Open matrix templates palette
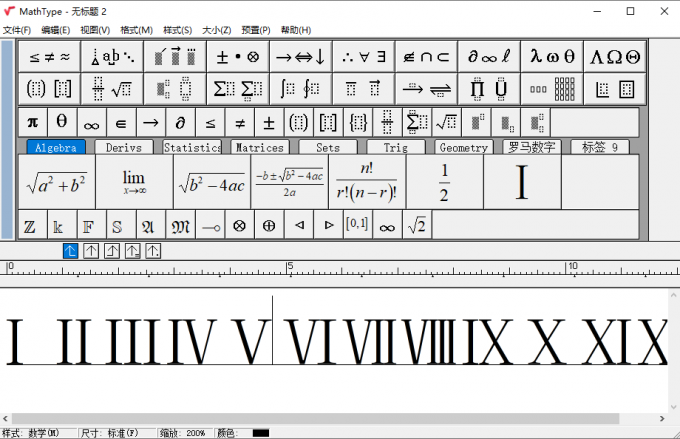 pyautogui.click(x=552, y=89)
